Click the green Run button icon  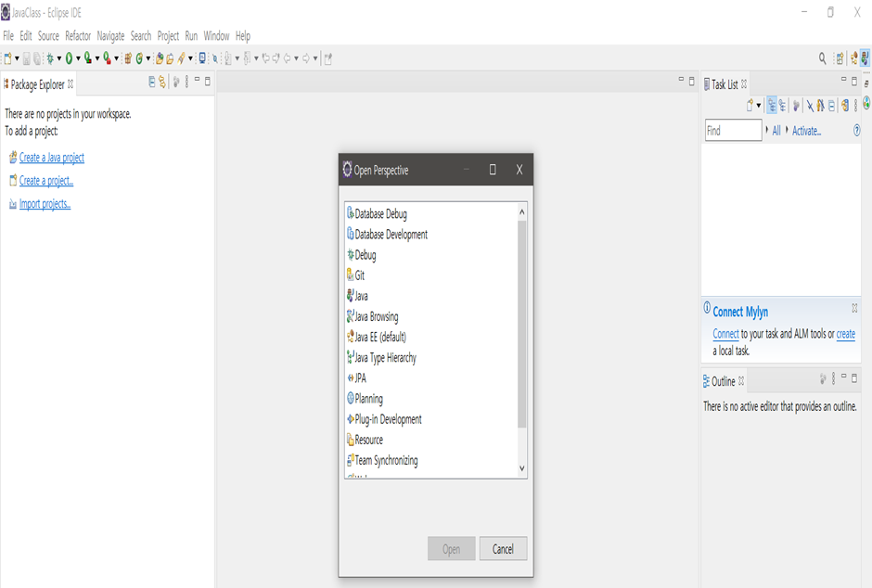click(69, 58)
